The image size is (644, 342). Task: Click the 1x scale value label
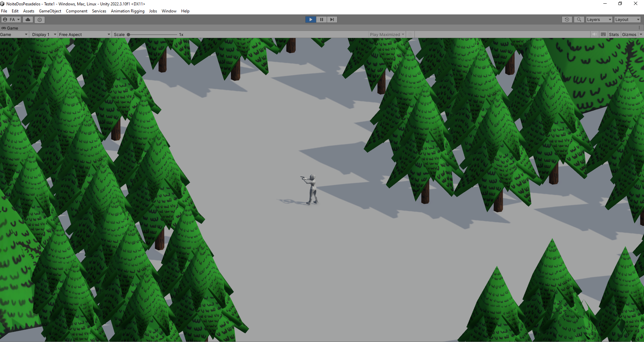coord(181,35)
